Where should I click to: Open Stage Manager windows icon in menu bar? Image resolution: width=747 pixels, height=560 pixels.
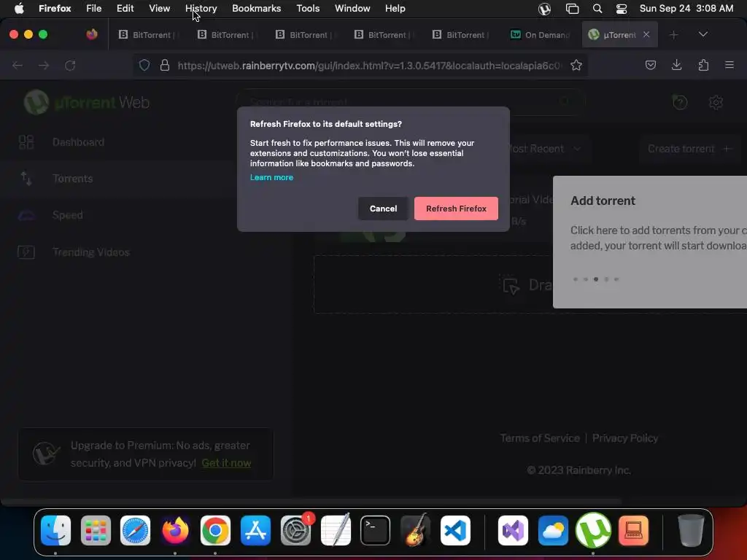(x=572, y=9)
